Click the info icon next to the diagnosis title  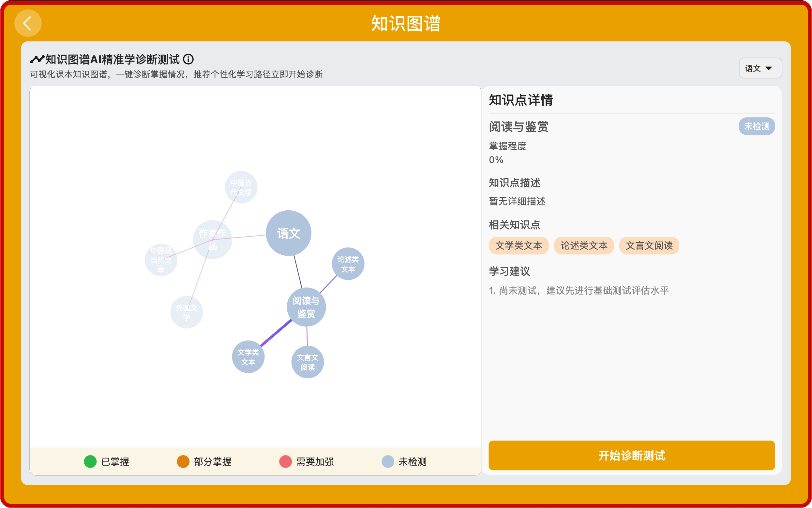coord(189,59)
